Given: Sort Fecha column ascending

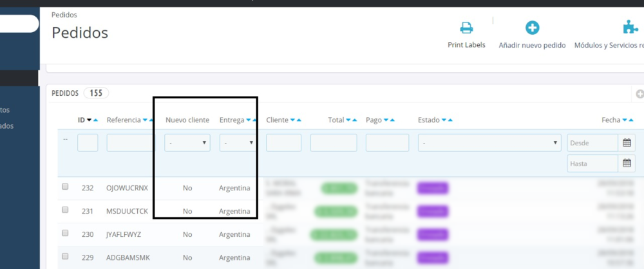Looking at the screenshot, I should pos(631,120).
